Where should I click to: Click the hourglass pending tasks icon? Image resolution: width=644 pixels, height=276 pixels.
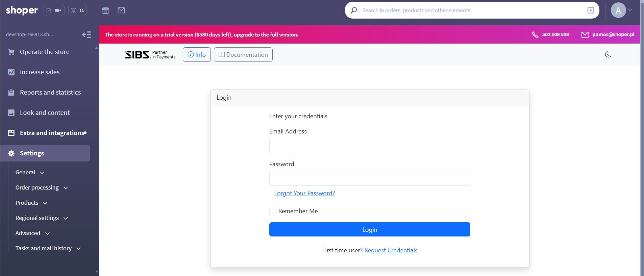click(77, 10)
